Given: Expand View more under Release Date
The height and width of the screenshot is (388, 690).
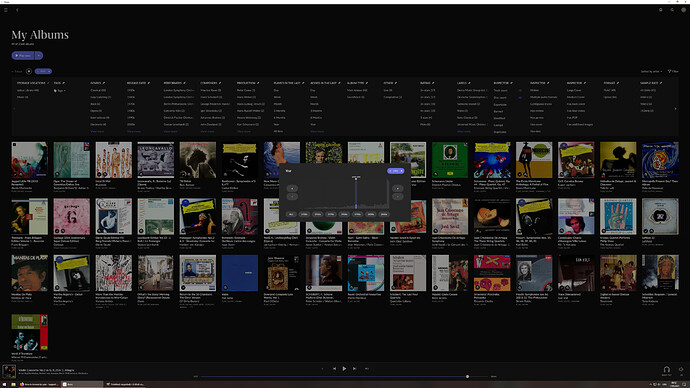Looking at the screenshot, I should click(x=134, y=131).
